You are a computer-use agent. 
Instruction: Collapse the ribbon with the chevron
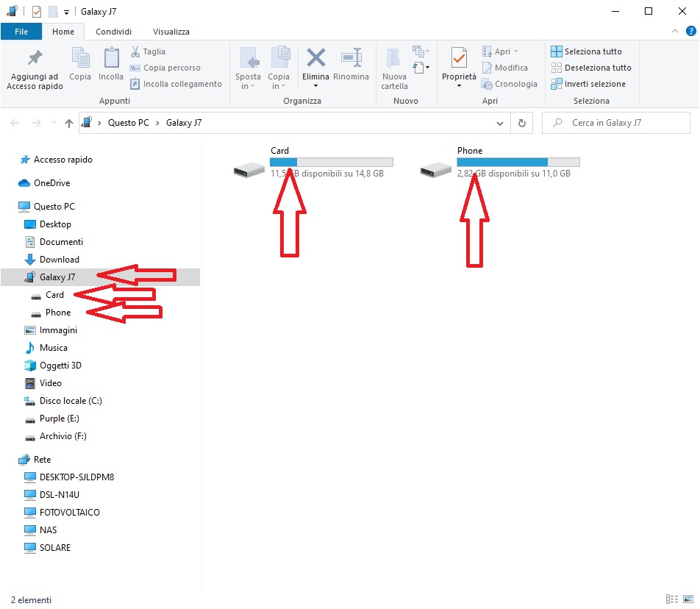674,31
